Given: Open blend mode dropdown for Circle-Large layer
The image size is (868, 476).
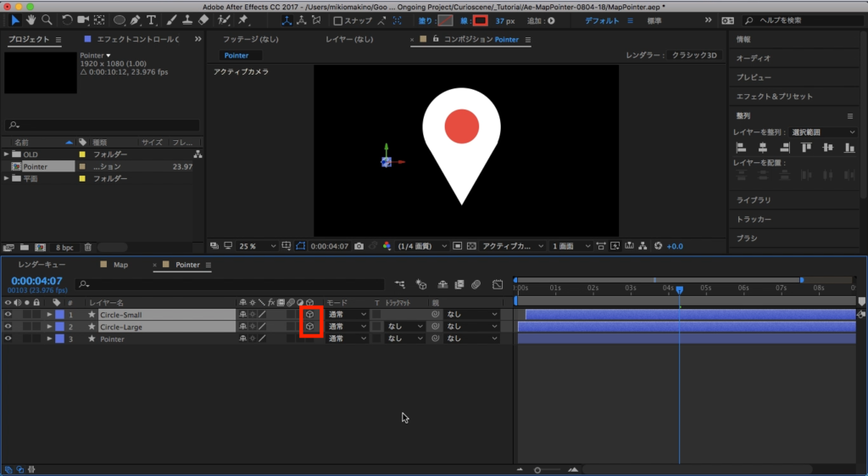Looking at the screenshot, I should pyautogui.click(x=347, y=327).
